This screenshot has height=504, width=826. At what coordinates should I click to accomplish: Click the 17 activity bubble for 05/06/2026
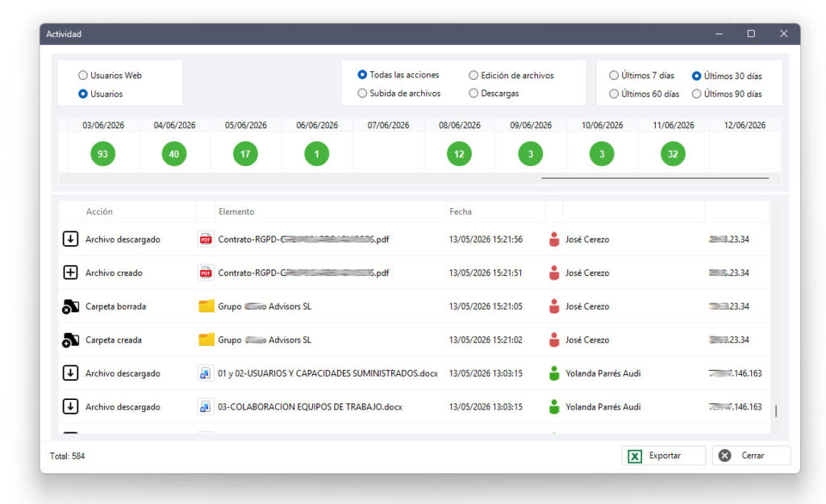[x=245, y=154]
